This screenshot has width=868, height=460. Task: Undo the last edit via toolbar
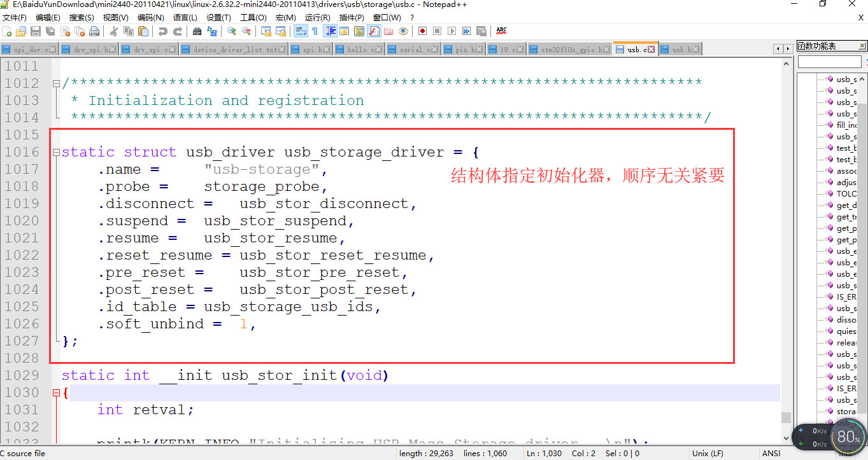(x=162, y=31)
